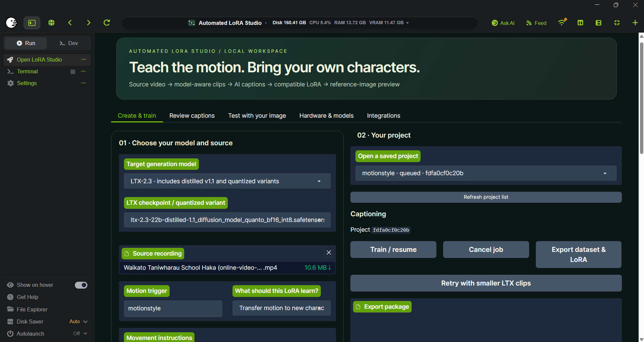Viewport: 644px width, 342px height.
Task: Expand Autolaunch Off dropdown
Action: pyautogui.click(x=80, y=334)
